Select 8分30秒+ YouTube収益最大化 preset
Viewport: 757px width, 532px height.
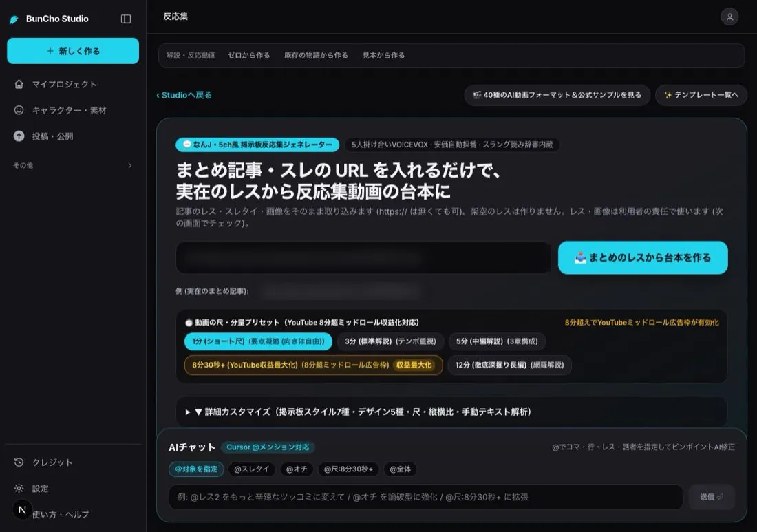click(313, 365)
